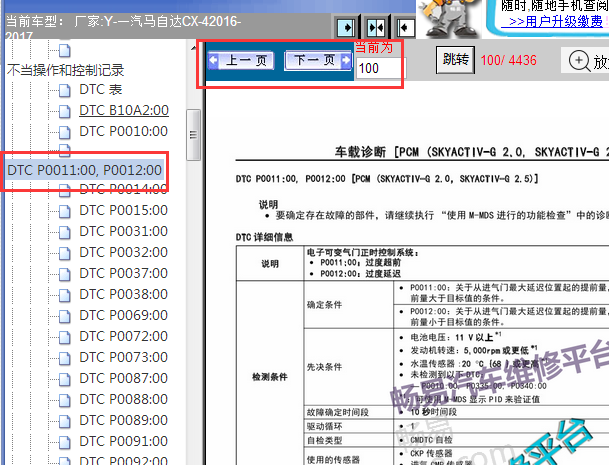Click the center-split panel arrows icon
Viewport: 609px width, 465px height.
pyautogui.click(x=376, y=28)
